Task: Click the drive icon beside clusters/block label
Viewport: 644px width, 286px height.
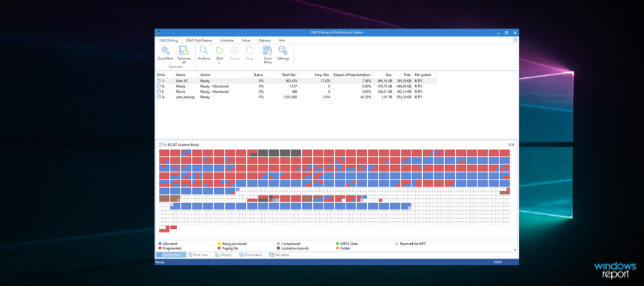Action: 160,144
